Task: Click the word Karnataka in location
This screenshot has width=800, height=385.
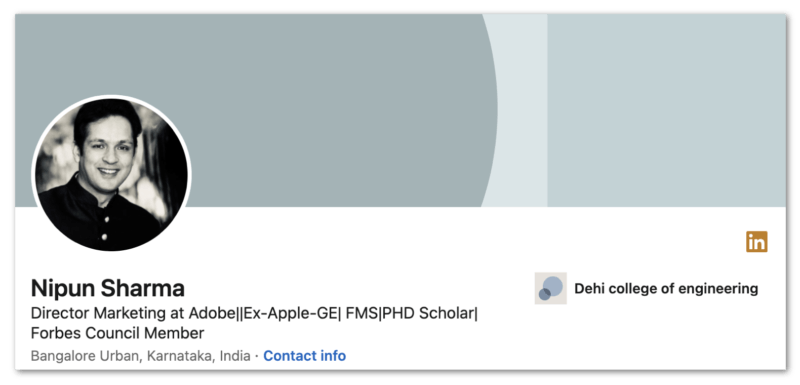Action: pyautogui.click(x=180, y=356)
